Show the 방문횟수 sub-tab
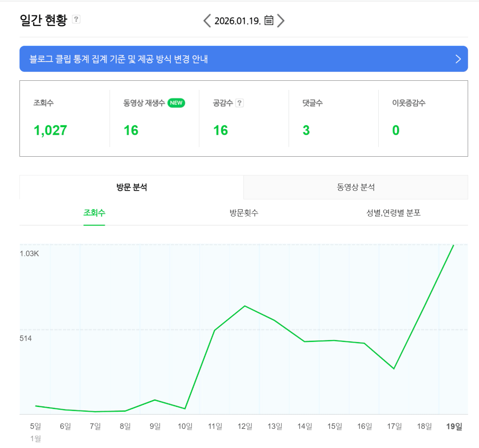 (244, 213)
